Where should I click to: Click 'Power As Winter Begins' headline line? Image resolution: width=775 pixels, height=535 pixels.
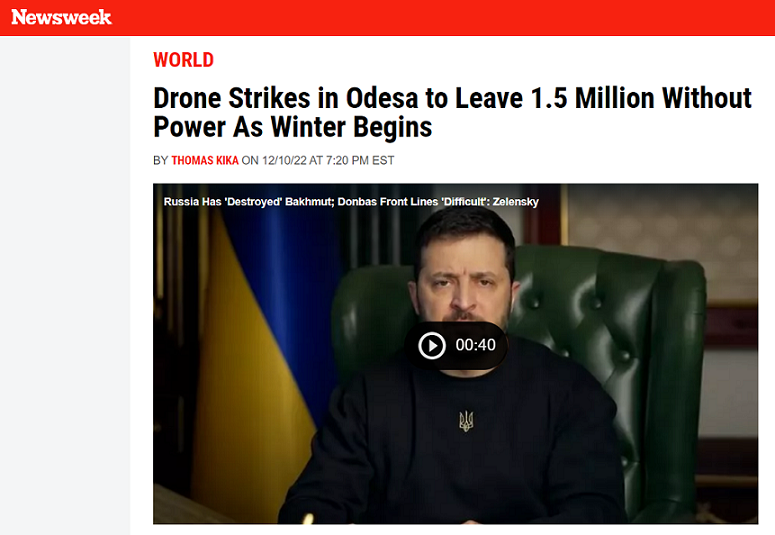pos(293,127)
